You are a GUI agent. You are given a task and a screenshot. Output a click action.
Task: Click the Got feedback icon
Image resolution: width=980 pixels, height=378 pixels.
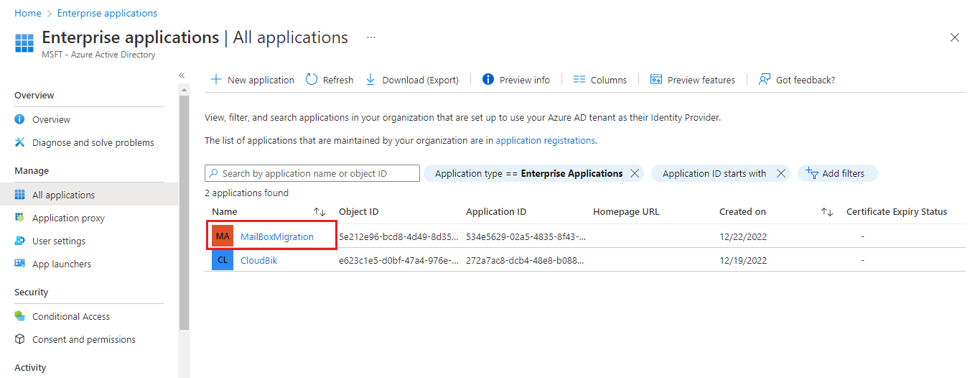765,80
